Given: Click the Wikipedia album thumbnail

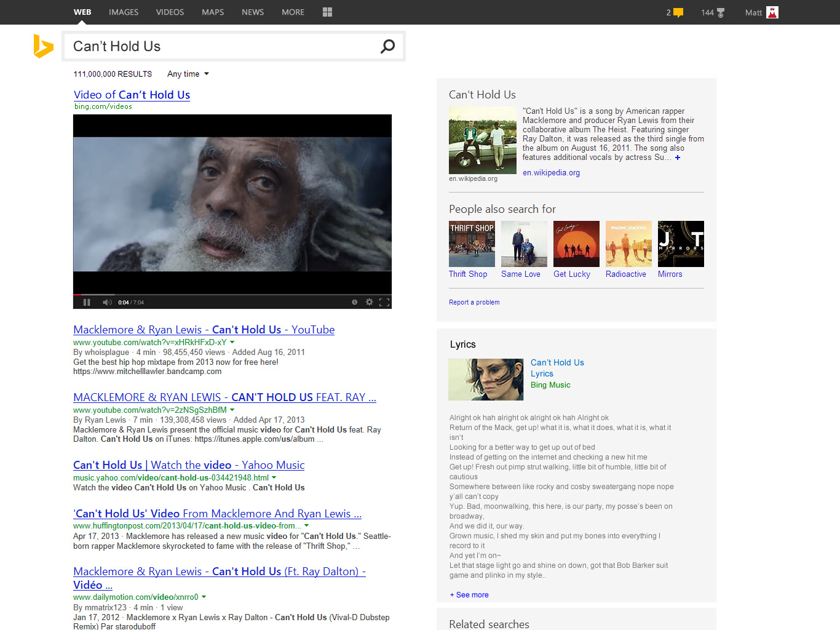Looking at the screenshot, I should (483, 140).
